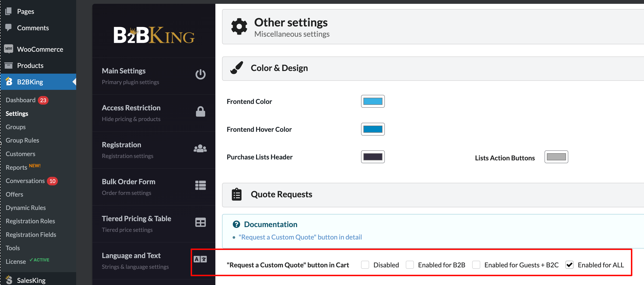Enable the Disabled checkbox for custom quotes
The height and width of the screenshot is (285, 644).
tap(365, 265)
